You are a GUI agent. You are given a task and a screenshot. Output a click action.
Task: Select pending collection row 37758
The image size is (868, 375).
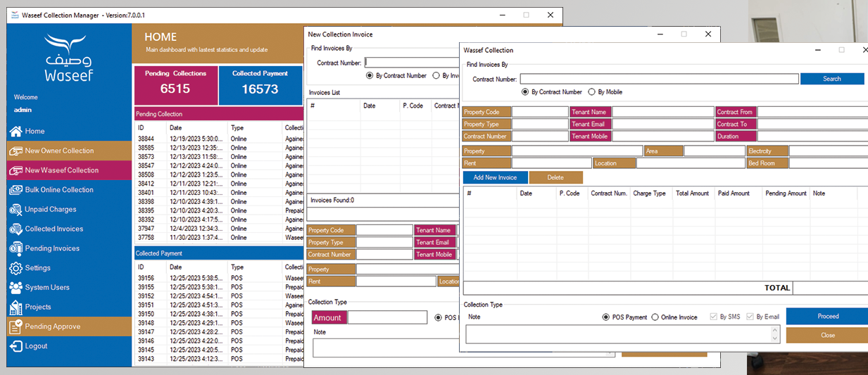(x=219, y=237)
